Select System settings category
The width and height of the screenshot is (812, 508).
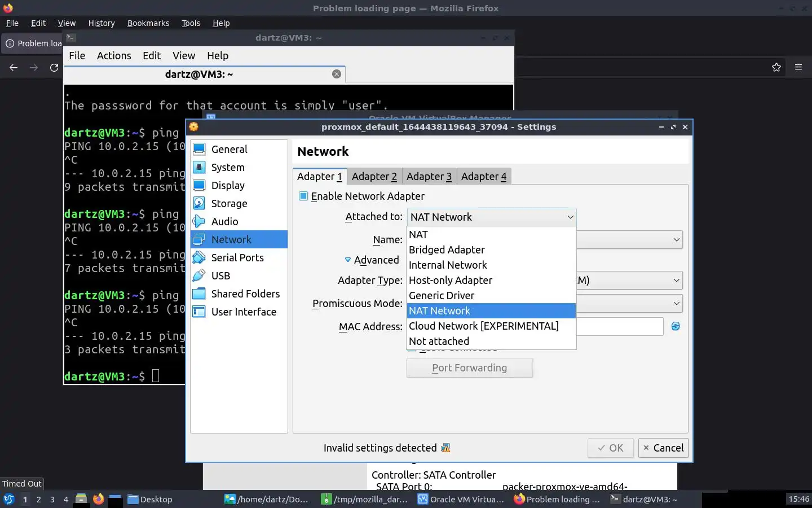point(239,167)
